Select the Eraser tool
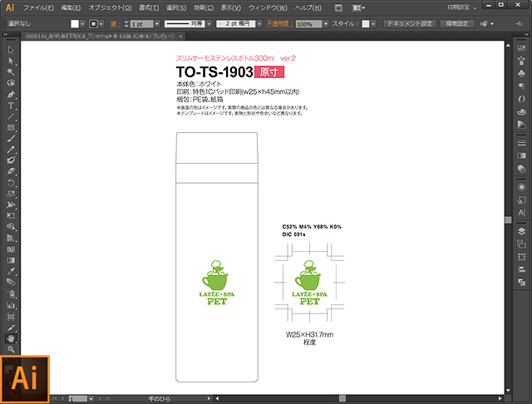The image size is (532, 404). pos(11,171)
